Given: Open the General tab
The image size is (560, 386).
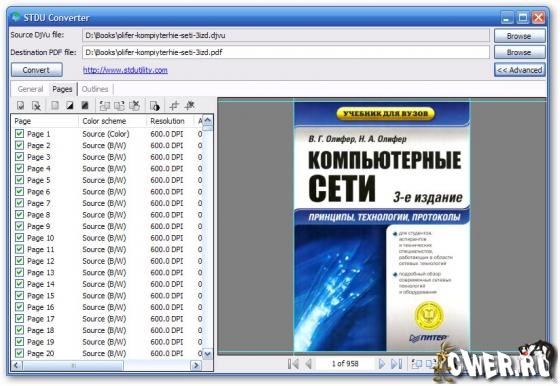Looking at the screenshot, I should [x=30, y=89].
